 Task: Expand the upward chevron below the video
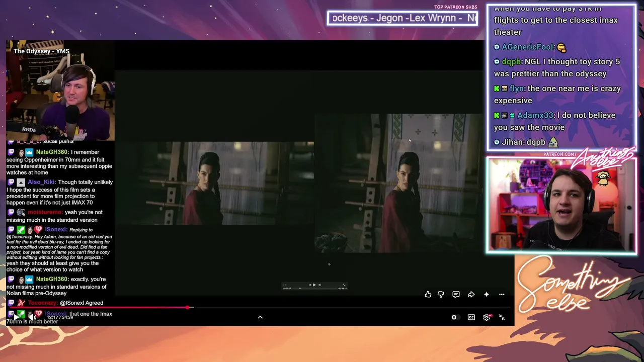(260, 317)
